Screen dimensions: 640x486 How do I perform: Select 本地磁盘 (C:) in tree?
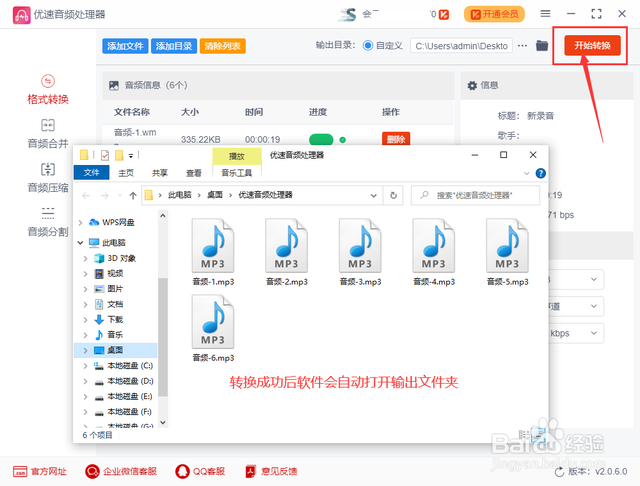pos(129,366)
